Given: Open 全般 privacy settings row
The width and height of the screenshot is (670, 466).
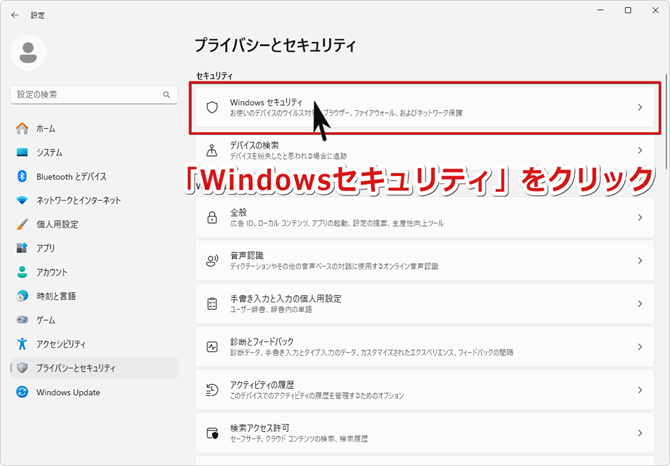Looking at the screenshot, I should (425, 217).
